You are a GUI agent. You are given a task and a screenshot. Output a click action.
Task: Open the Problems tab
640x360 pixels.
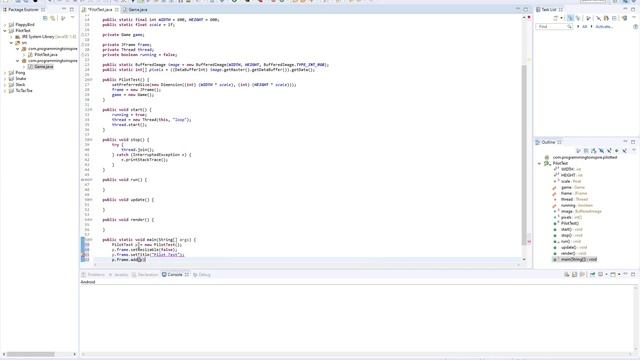93,275
